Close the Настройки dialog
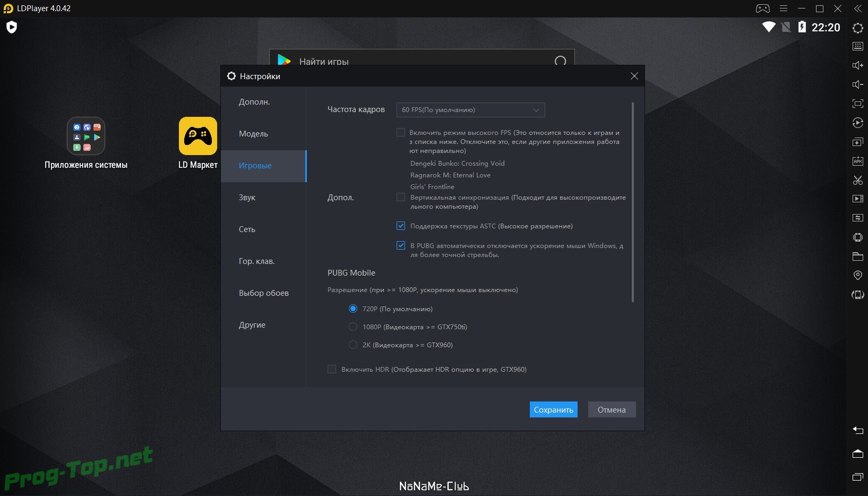 (634, 76)
